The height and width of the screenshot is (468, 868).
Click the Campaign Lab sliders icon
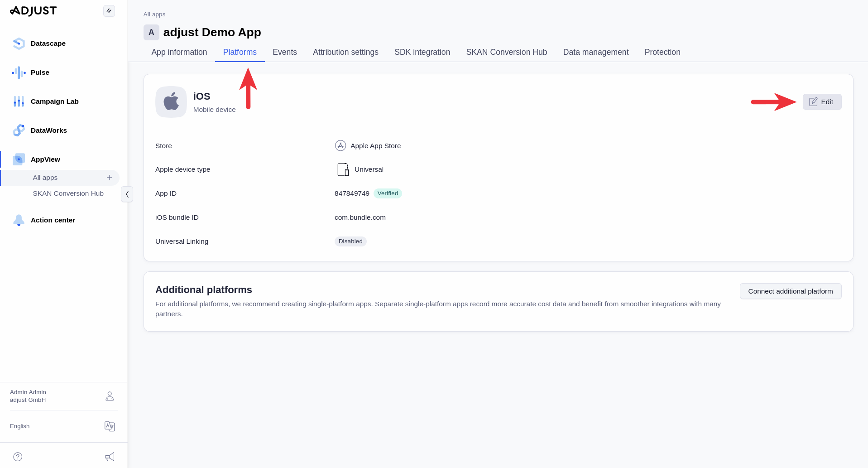[x=19, y=101]
